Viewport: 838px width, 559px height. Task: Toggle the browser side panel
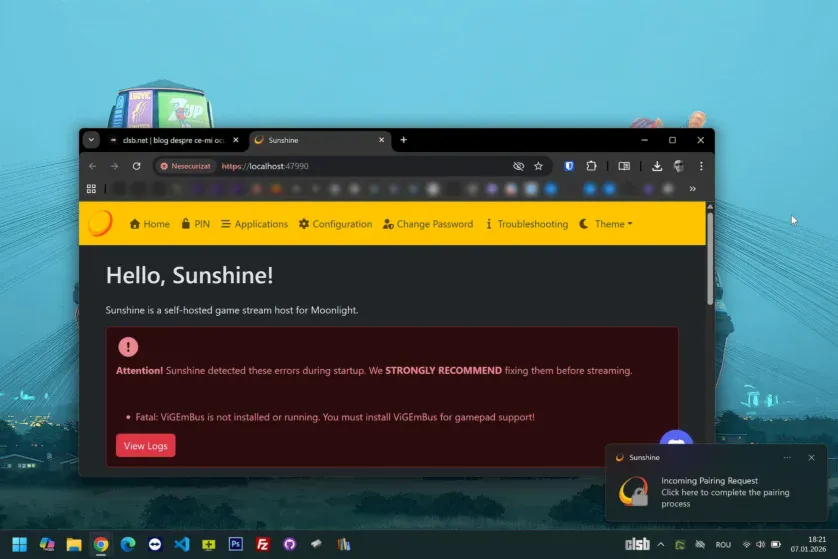[624, 166]
